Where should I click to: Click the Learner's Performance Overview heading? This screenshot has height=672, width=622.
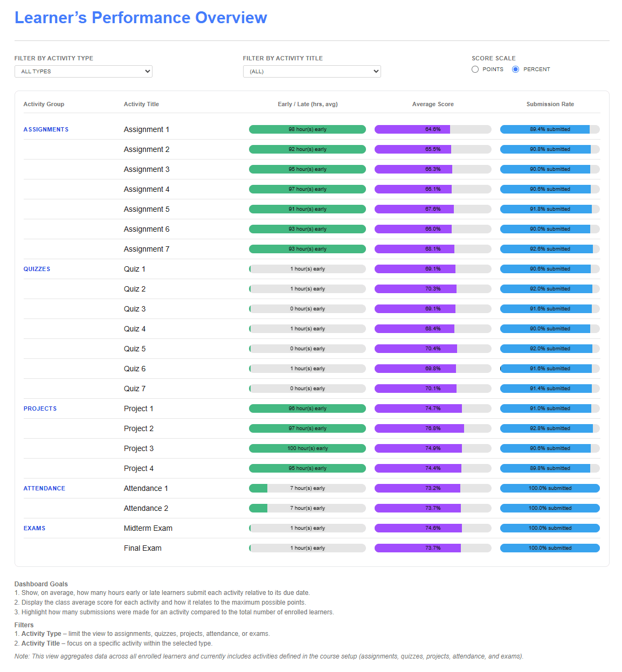pyautogui.click(x=141, y=17)
